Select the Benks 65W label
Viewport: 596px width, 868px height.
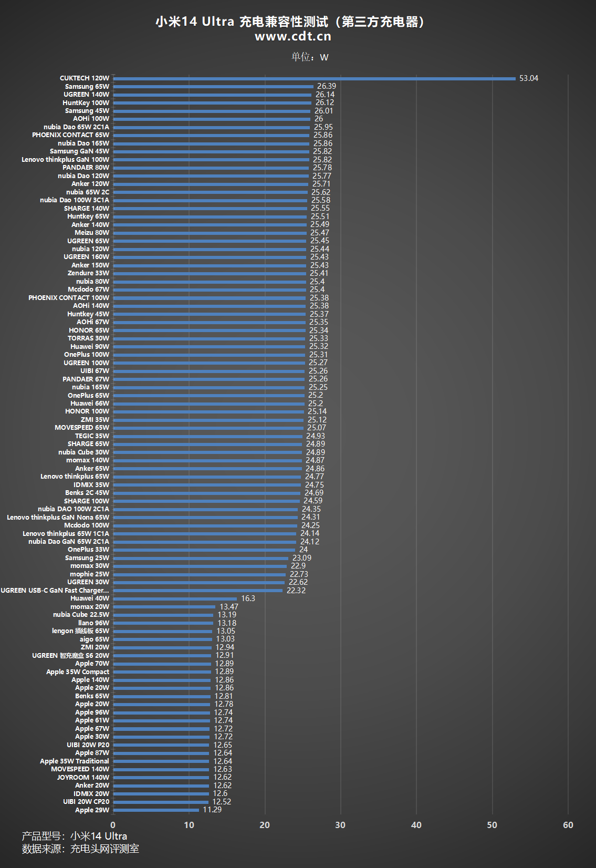point(92,696)
